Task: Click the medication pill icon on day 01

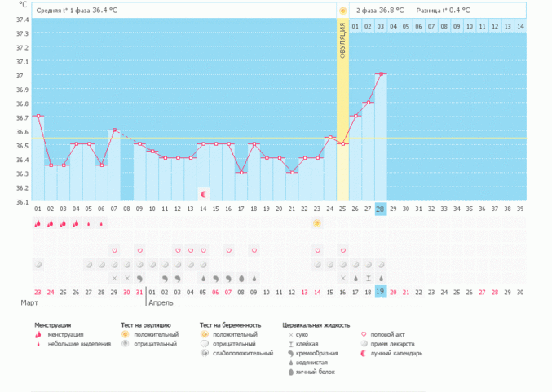Action: coord(38,264)
